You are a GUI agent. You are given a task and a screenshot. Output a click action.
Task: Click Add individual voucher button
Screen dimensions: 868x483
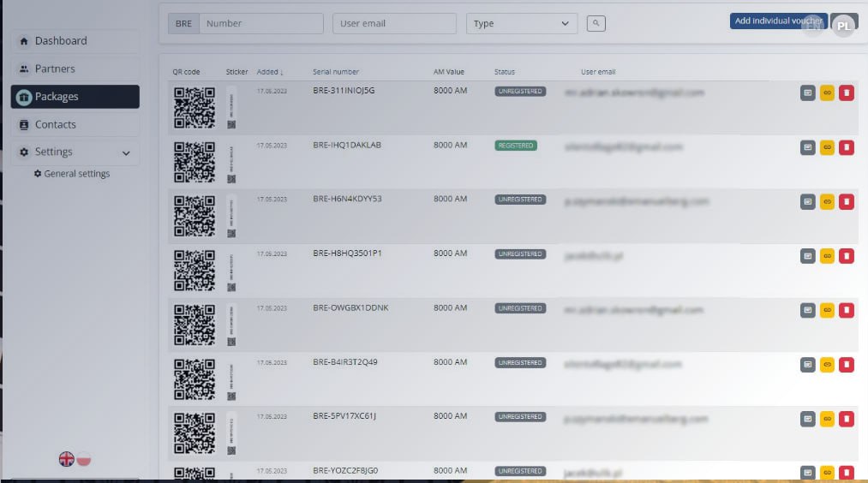pos(778,21)
